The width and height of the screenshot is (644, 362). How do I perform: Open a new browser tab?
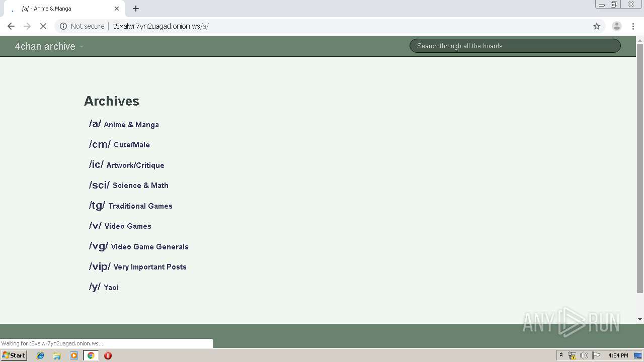pyautogui.click(x=136, y=9)
